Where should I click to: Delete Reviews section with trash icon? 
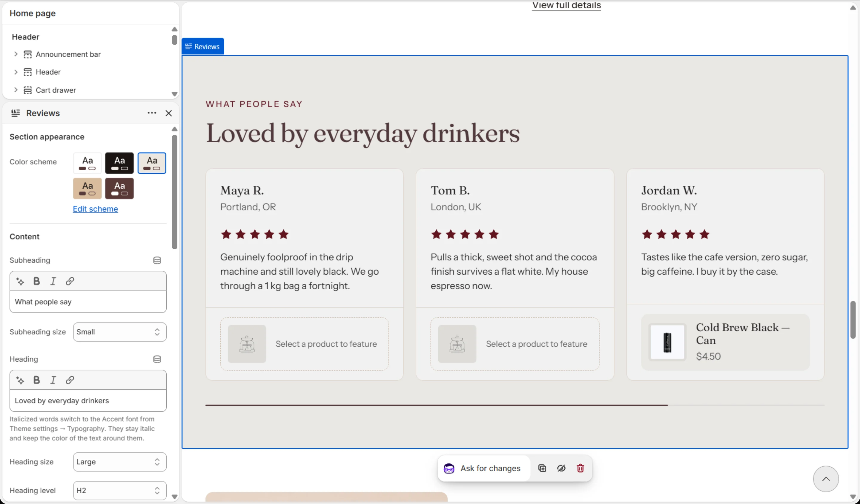[580, 468]
